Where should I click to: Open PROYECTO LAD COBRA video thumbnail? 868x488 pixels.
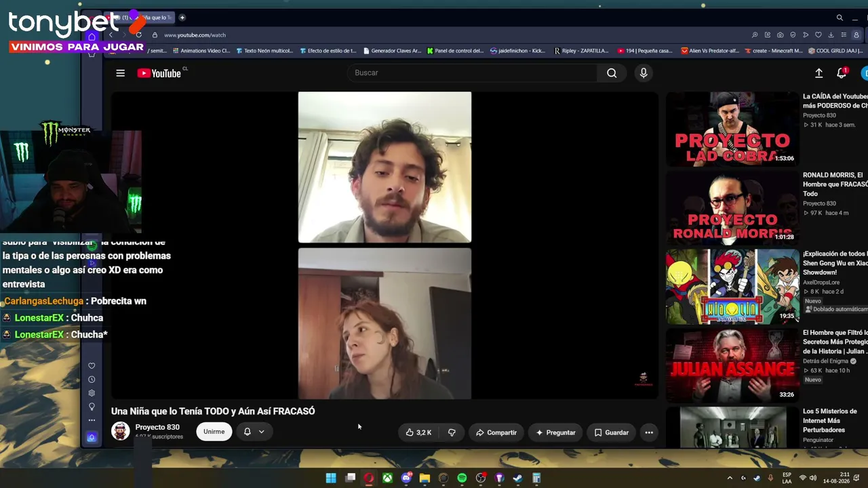732,129
